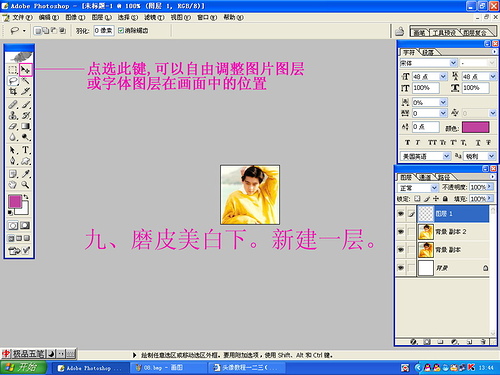Open the leading 48 点 dropdown
Screen dimensions: 500x375
(x=493, y=76)
